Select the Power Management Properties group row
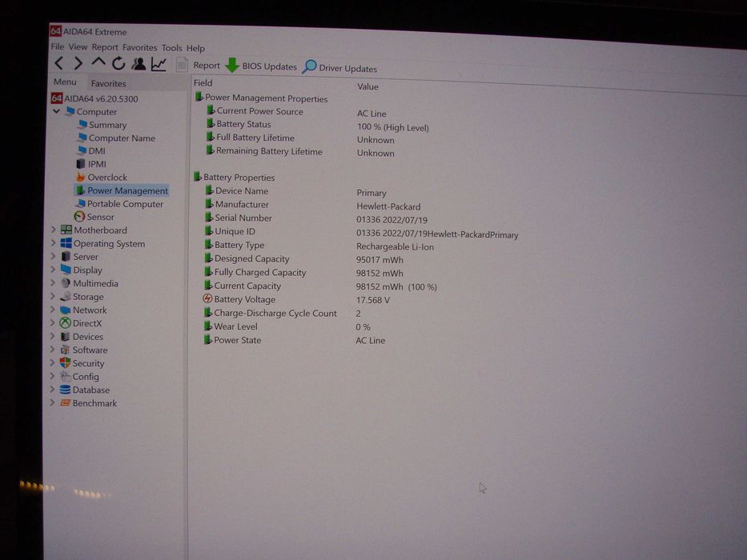 coord(261,98)
